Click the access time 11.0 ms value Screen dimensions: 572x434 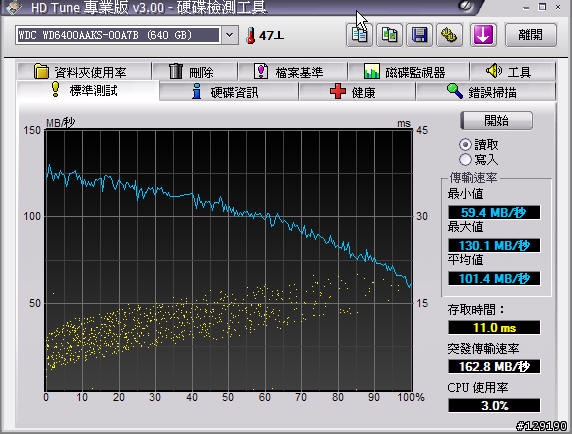pyautogui.click(x=494, y=328)
